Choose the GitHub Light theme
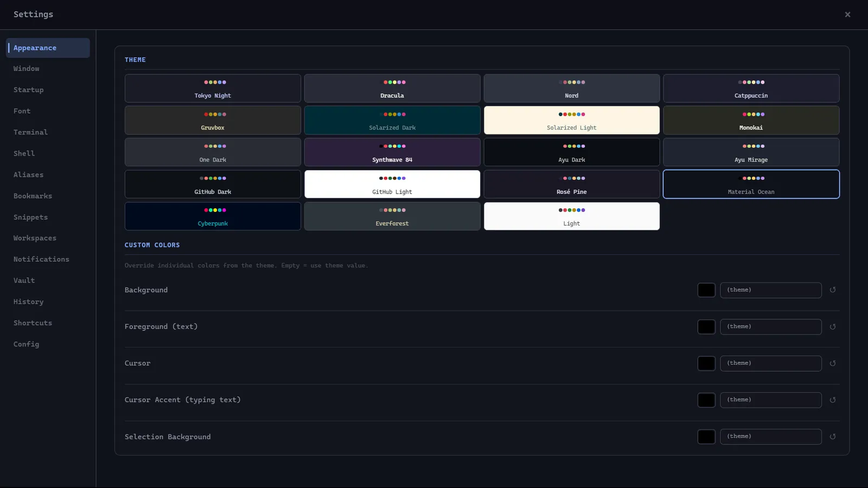Image resolution: width=868 pixels, height=488 pixels. (x=392, y=184)
